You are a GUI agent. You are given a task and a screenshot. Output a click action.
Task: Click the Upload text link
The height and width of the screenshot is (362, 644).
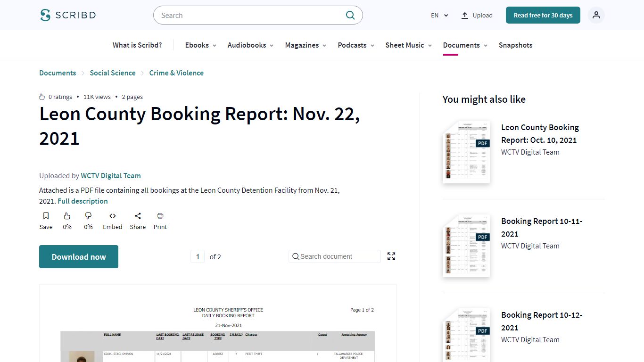pyautogui.click(x=483, y=15)
